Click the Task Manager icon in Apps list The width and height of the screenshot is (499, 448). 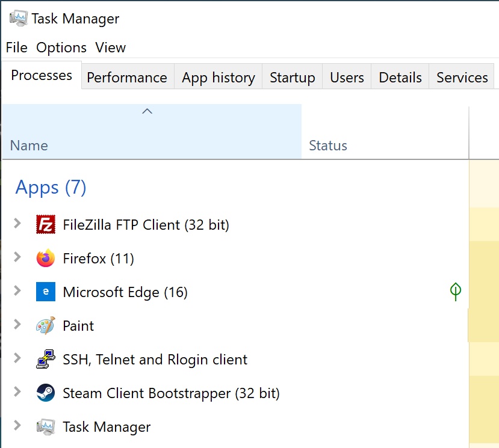pyautogui.click(x=46, y=426)
